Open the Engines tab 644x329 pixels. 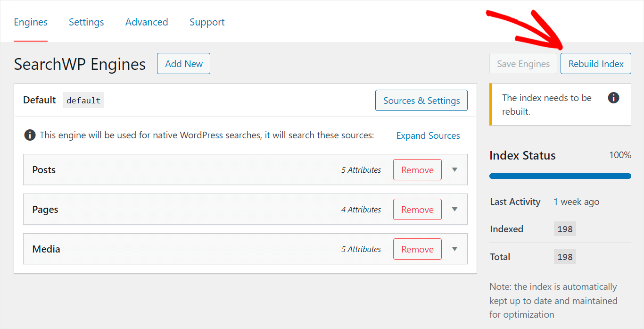point(31,22)
